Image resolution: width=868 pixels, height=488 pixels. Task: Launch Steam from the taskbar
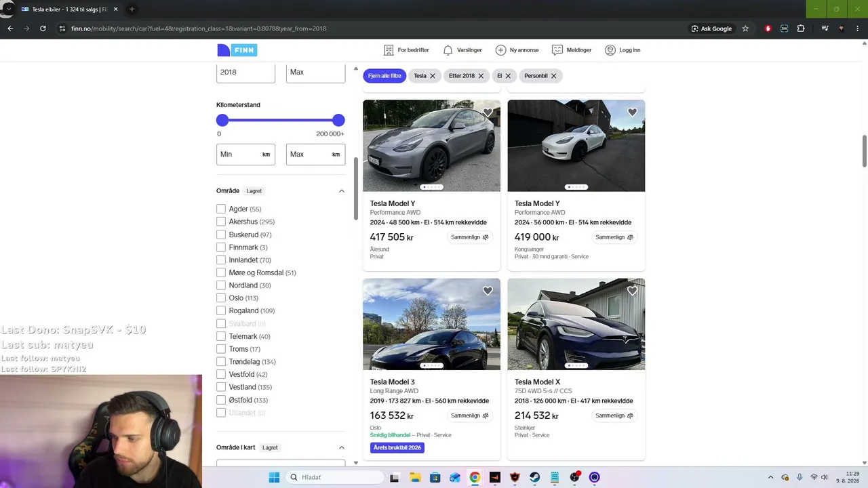[535, 477]
